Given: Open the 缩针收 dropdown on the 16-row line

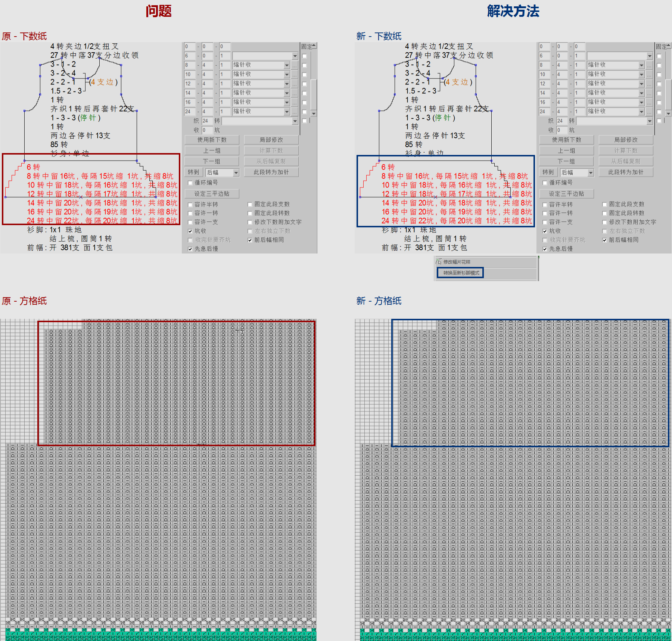Looking at the screenshot, I should coord(287,102).
